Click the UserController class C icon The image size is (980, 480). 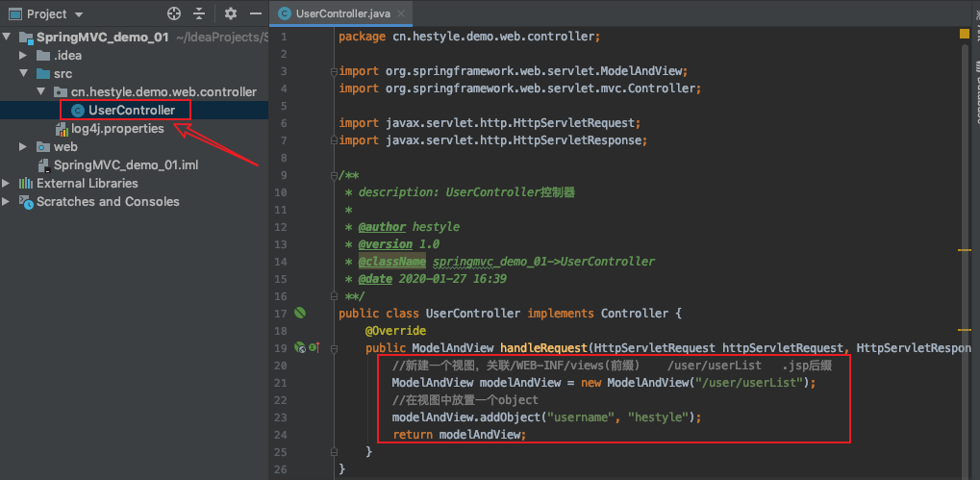tap(78, 111)
